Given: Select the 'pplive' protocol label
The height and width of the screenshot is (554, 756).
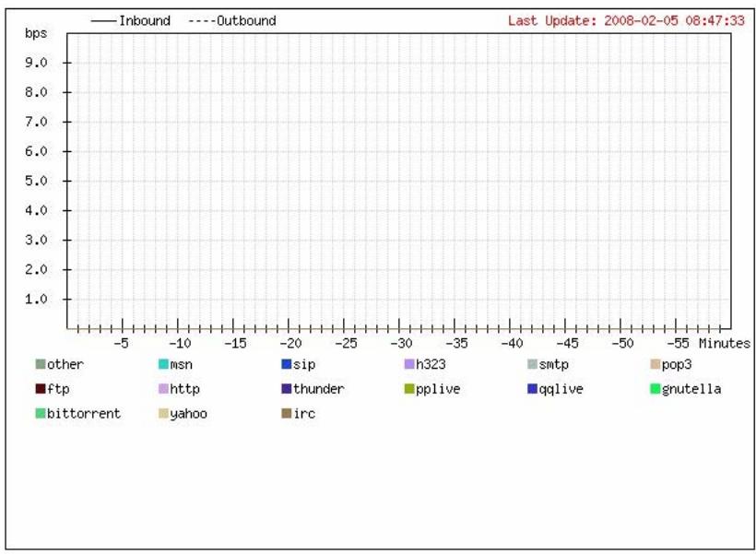Looking at the screenshot, I should pyautogui.click(x=438, y=389).
